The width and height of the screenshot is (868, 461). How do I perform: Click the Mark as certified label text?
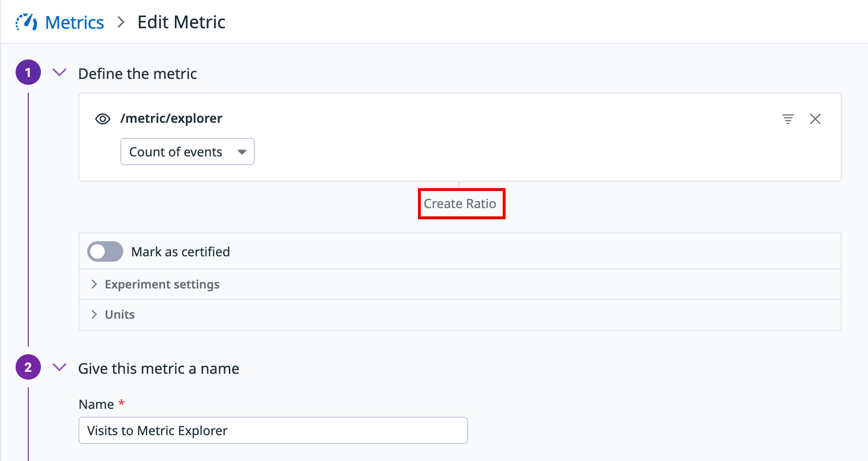(180, 252)
